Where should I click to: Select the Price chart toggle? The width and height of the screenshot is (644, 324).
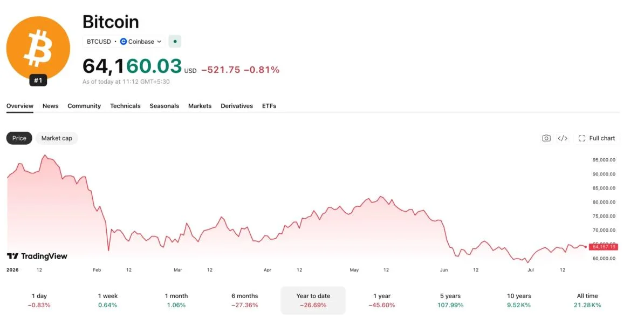(x=19, y=138)
